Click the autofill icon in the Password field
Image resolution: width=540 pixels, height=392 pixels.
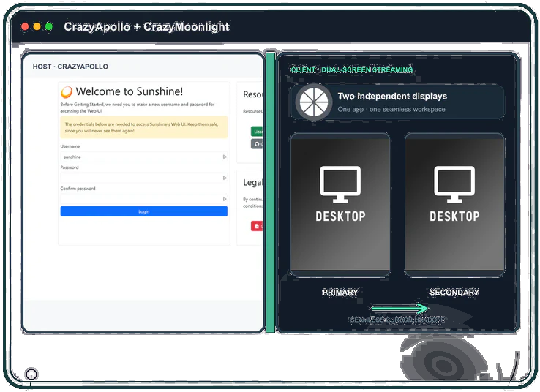pos(225,178)
